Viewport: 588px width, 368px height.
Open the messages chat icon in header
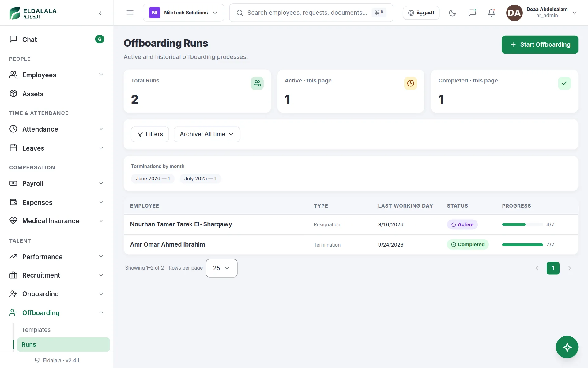pyautogui.click(x=472, y=13)
